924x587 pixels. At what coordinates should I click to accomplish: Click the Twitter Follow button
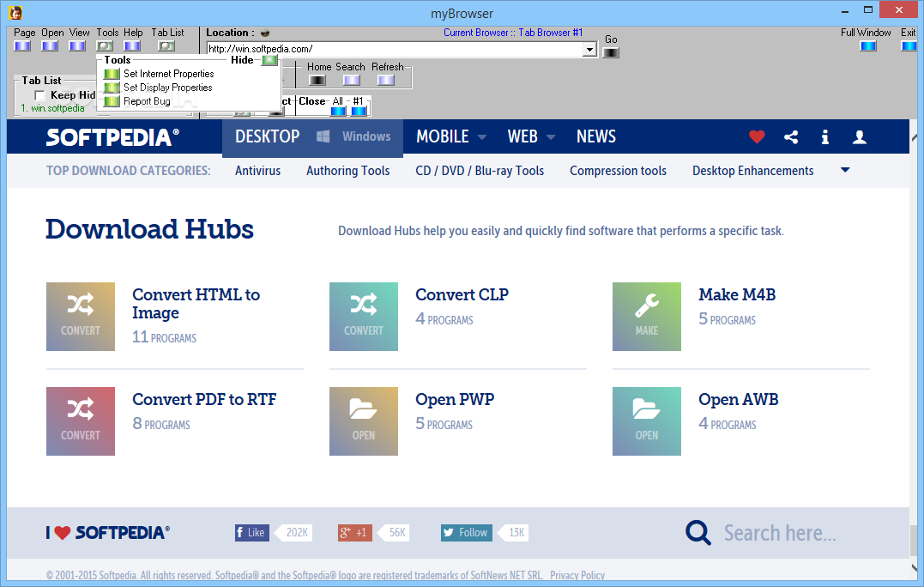[x=466, y=533]
